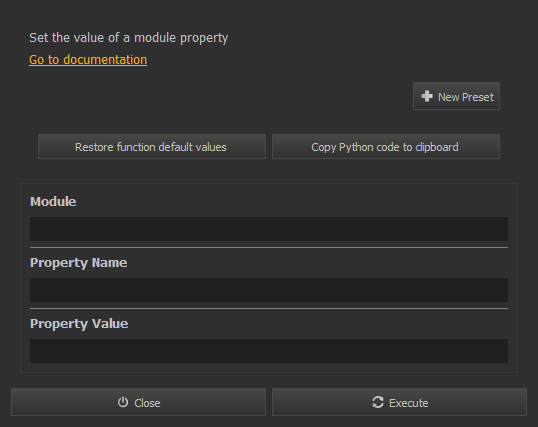Copy Python code to clipboard
Viewport: 538px width, 427px height.
pyautogui.click(x=386, y=147)
